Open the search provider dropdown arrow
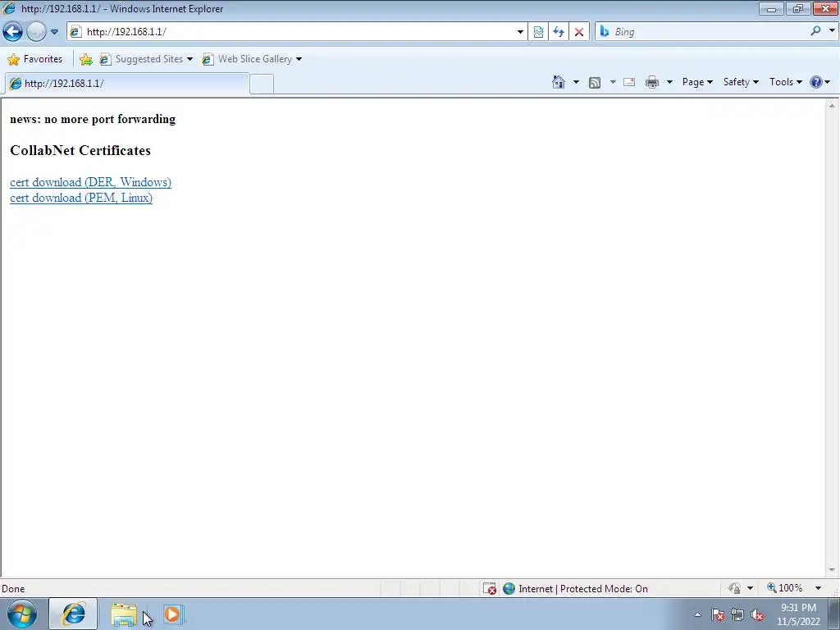The width and height of the screenshot is (840, 630). pos(832,31)
